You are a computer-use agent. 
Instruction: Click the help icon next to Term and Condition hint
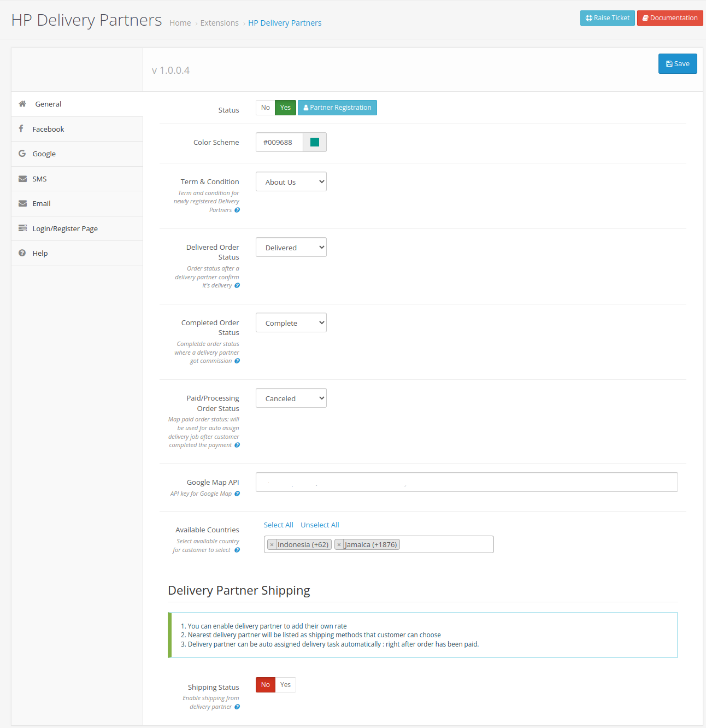(x=237, y=210)
